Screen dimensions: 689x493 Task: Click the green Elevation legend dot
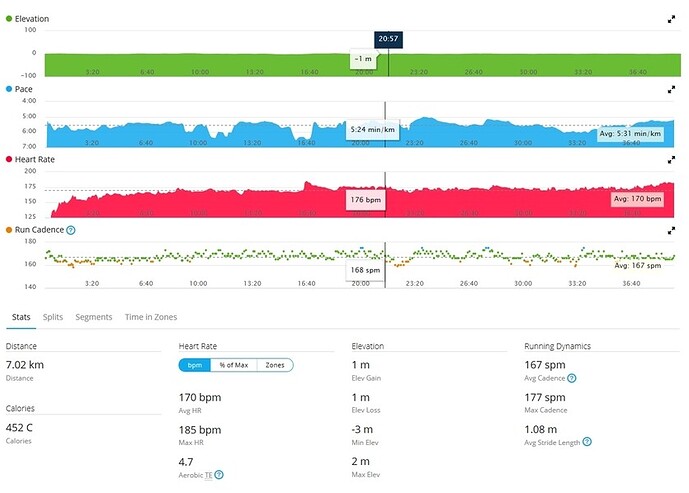point(10,19)
